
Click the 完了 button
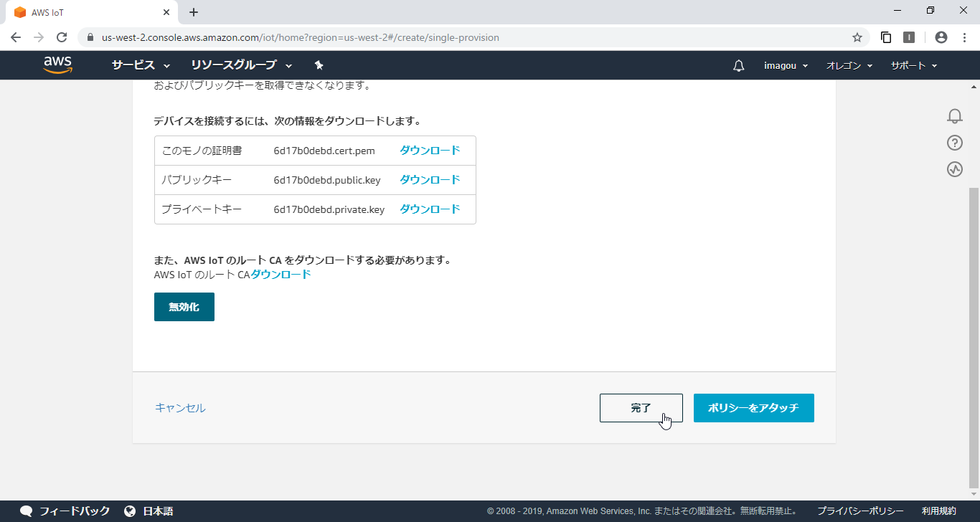(x=641, y=407)
